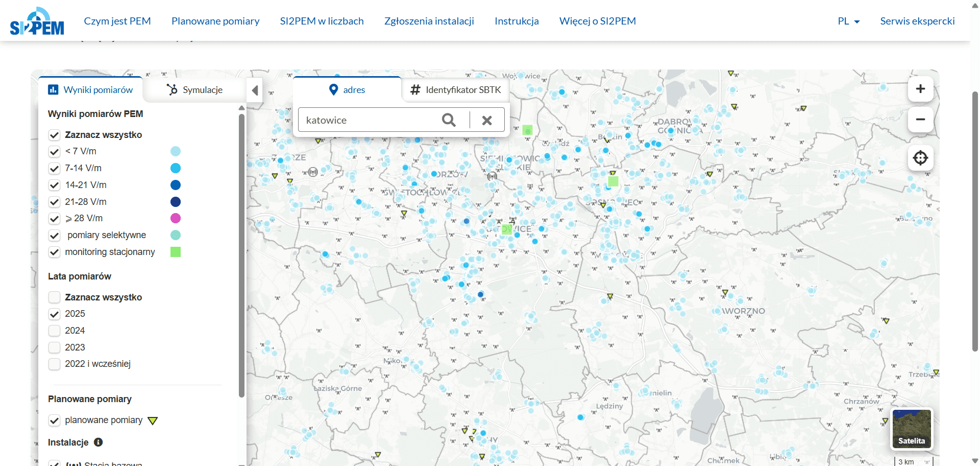Check the 2024 year checkbox

tap(55, 331)
